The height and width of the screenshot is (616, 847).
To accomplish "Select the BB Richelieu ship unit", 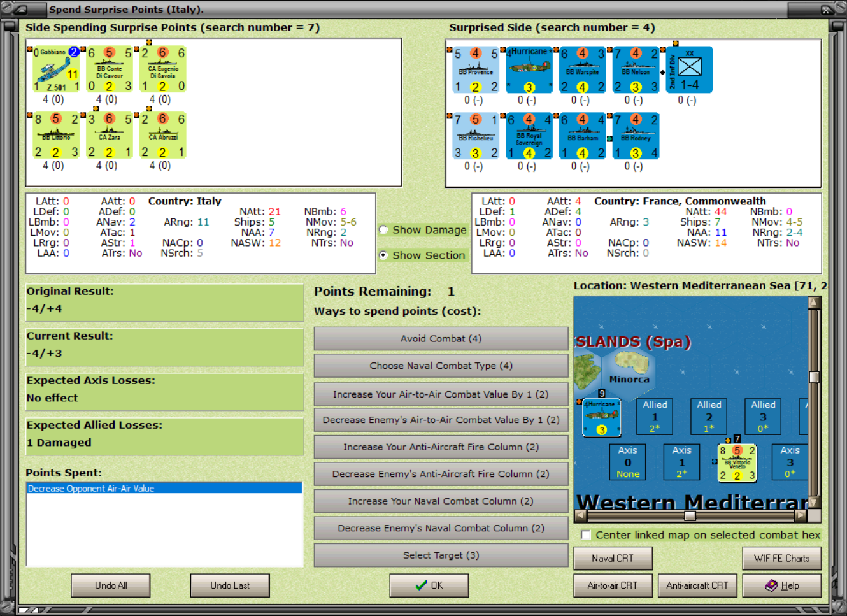I will (476, 136).
